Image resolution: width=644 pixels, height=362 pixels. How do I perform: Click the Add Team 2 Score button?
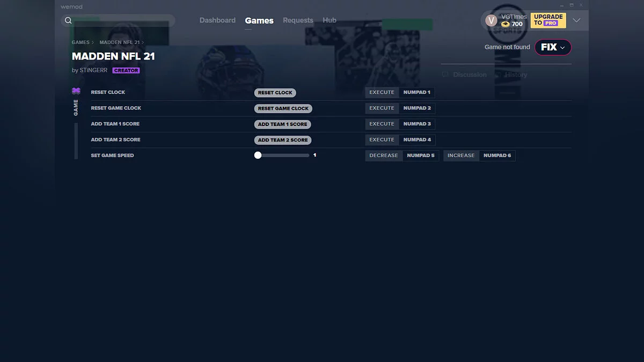(283, 140)
